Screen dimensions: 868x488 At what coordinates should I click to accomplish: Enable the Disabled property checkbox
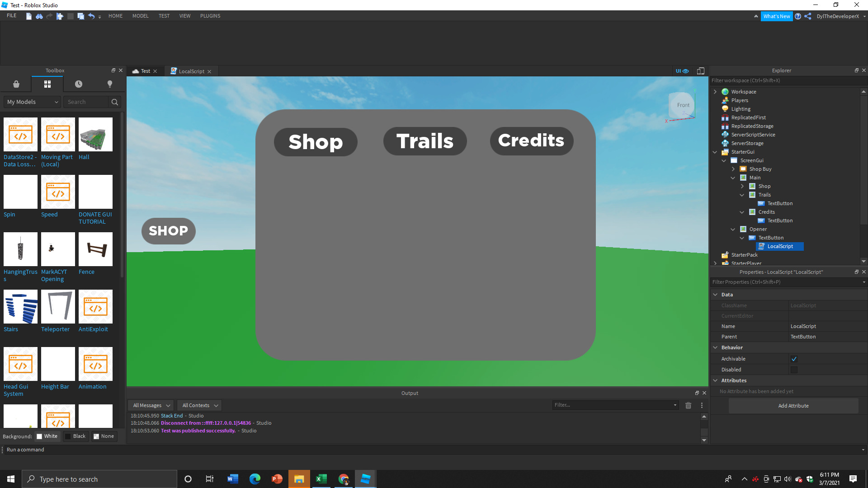pos(794,370)
